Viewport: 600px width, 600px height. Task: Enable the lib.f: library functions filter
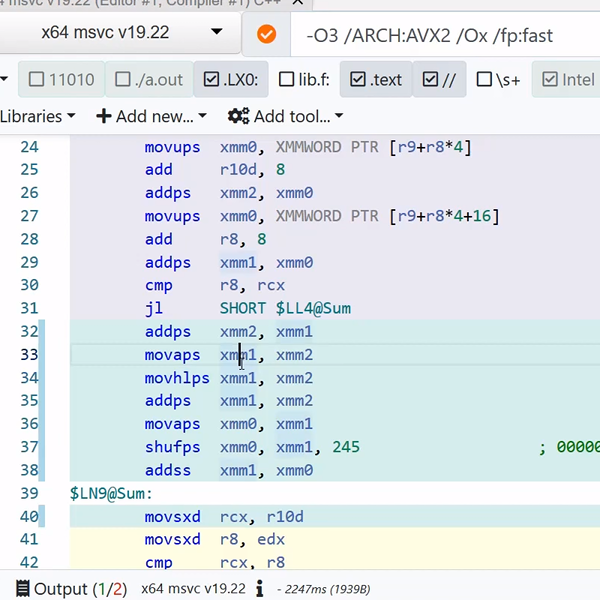coord(301,80)
